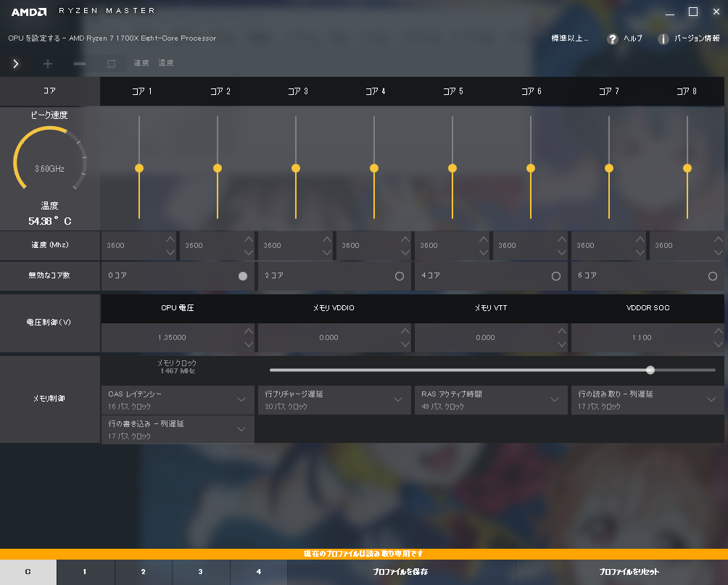The image size is (728, 585).
Task: Open 行の読み取り - 列遅延 dropdown
Action: pos(648,399)
